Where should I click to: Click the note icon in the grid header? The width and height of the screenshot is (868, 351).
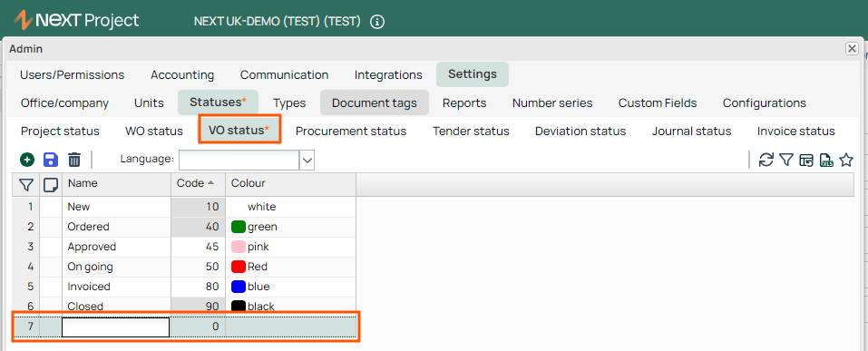pos(51,184)
